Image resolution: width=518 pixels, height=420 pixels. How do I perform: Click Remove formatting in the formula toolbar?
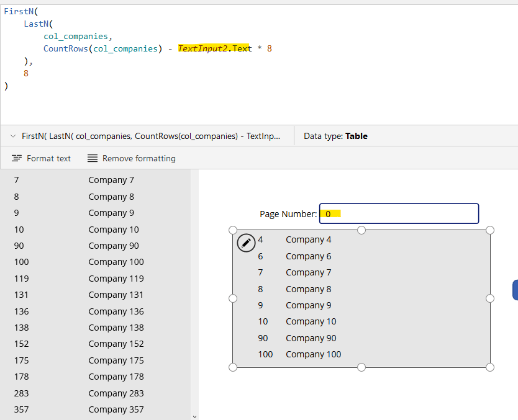click(131, 158)
